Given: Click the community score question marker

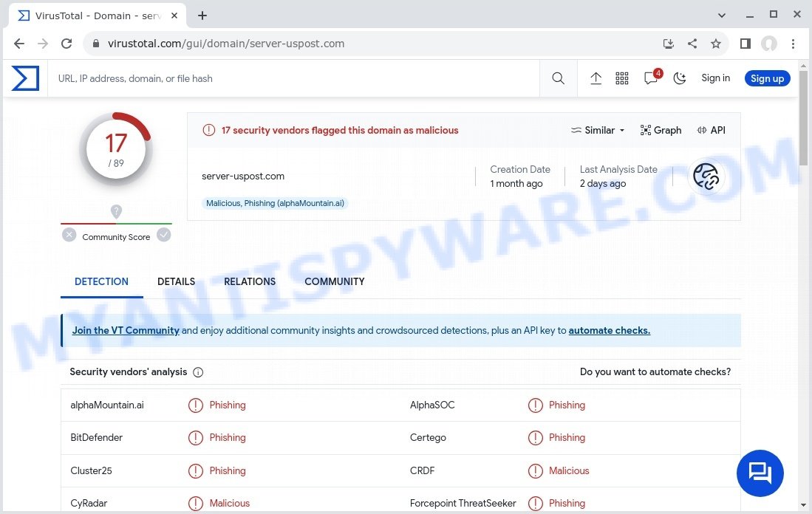Looking at the screenshot, I should [116, 212].
